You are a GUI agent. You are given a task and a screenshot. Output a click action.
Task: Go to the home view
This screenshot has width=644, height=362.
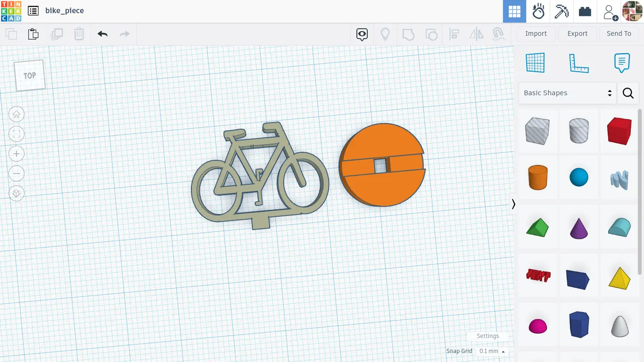(17, 114)
